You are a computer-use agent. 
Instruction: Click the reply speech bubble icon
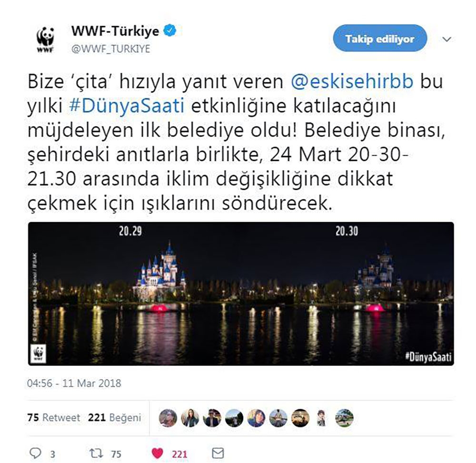35,453
